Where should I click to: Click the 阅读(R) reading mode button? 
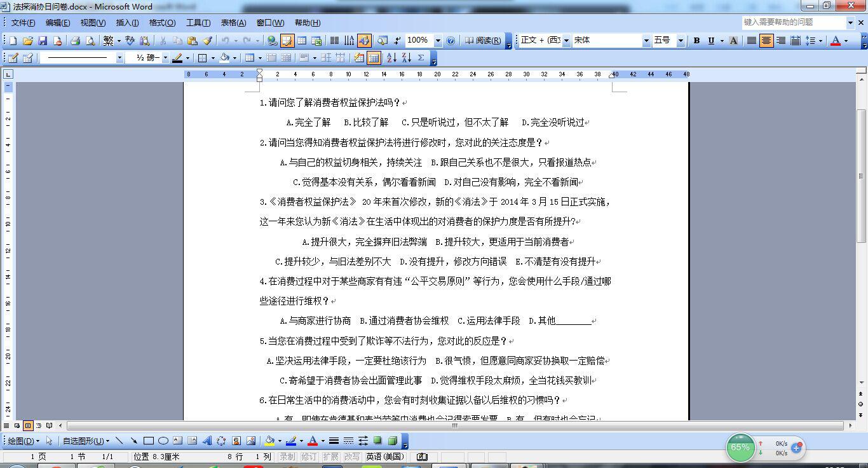pos(483,41)
